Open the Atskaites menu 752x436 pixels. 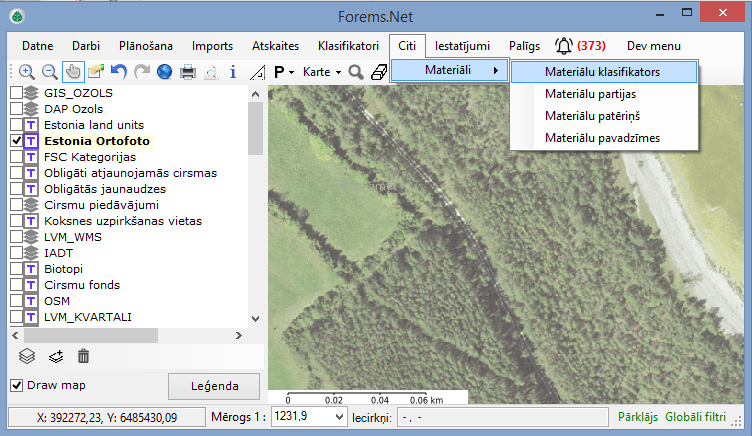pyautogui.click(x=275, y=46)
